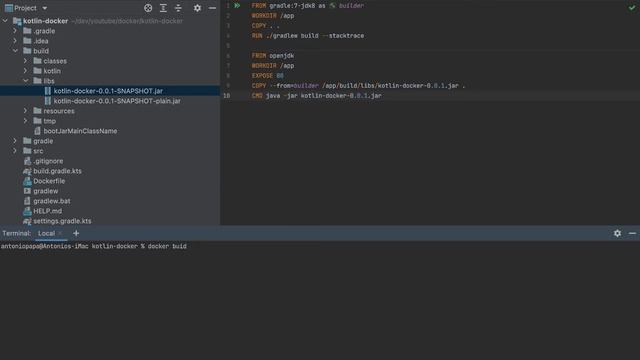Select kotlin-docker-0.0.1-SNAPSHOT-plain.jar file
The width and height of the screenshot is (640, 360).
tap(117, 101)
